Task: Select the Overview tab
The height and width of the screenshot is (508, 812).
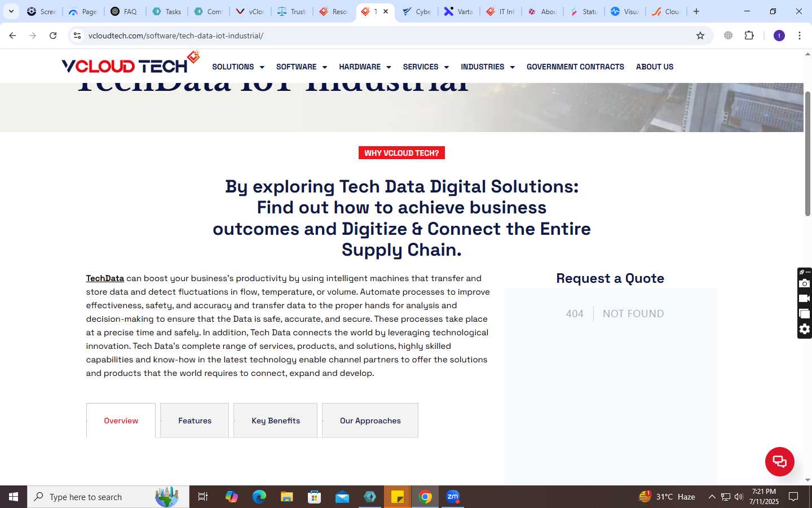Action: 121,421
